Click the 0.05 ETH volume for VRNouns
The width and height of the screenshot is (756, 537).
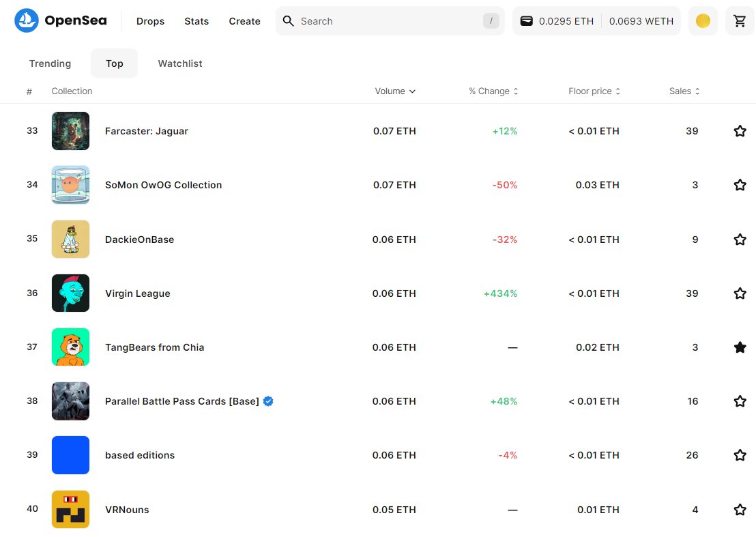(394, 510)
